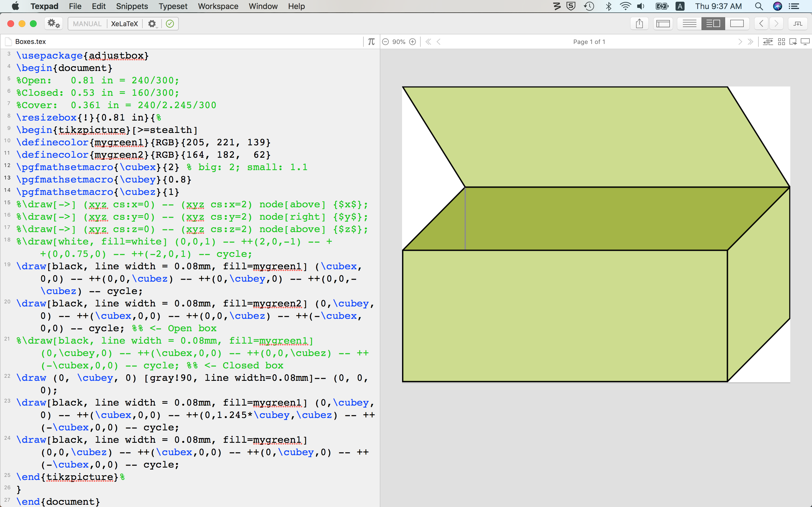Open the Typeset menu

pyautogui.click(x=173, y=6)
